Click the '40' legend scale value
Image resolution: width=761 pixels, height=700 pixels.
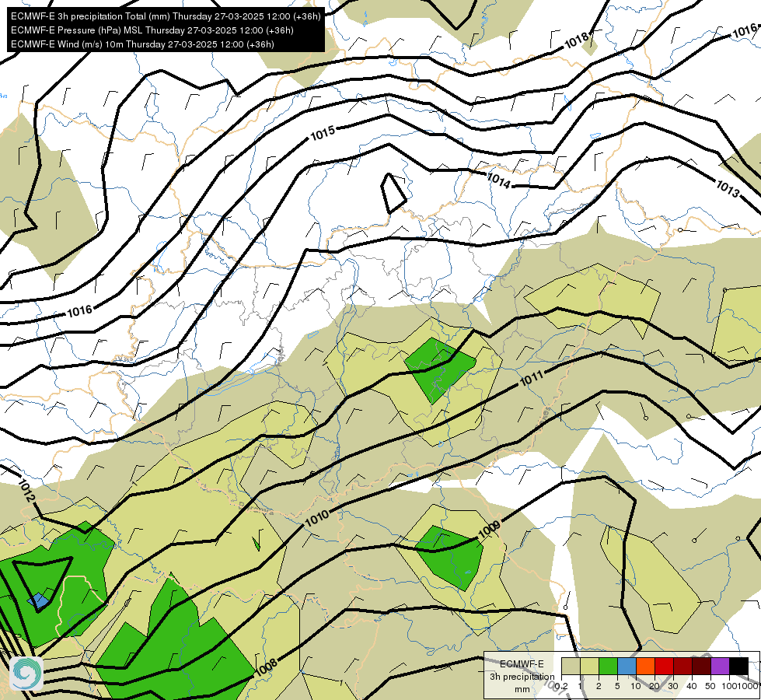click(692, 686)
